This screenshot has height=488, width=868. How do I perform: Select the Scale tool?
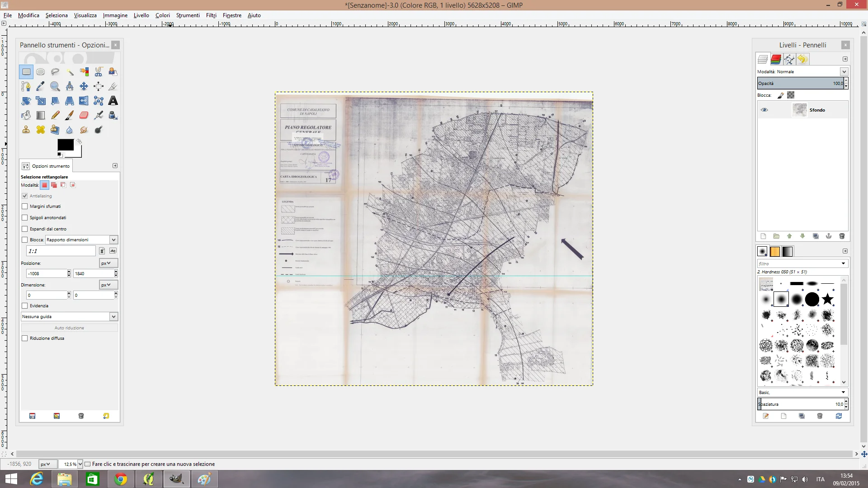tap(41, 101)
